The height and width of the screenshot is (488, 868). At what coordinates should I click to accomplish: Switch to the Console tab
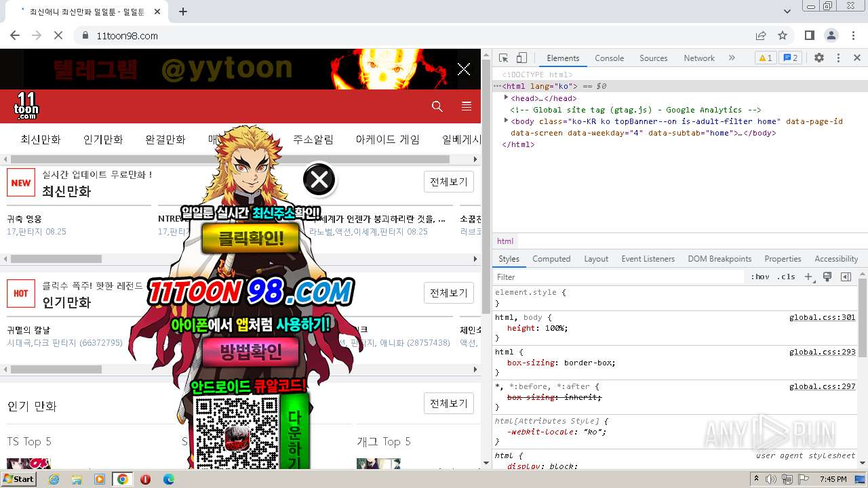[609, 58]
